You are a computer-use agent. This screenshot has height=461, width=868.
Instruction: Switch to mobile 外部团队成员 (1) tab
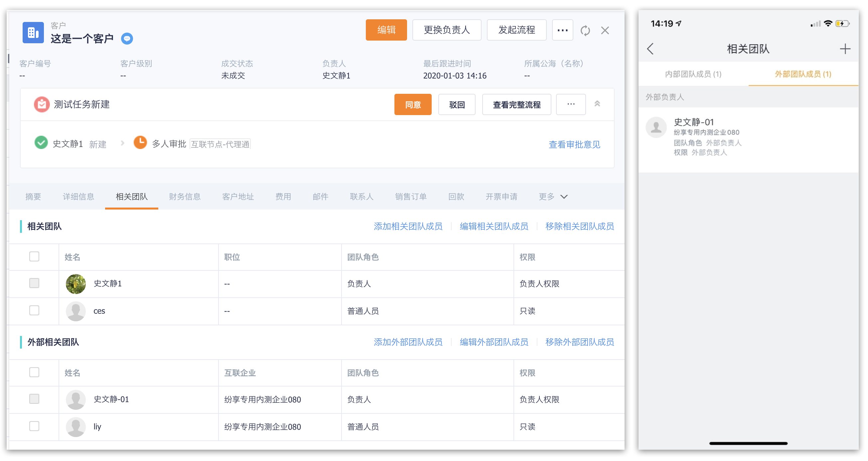[803, 74]
